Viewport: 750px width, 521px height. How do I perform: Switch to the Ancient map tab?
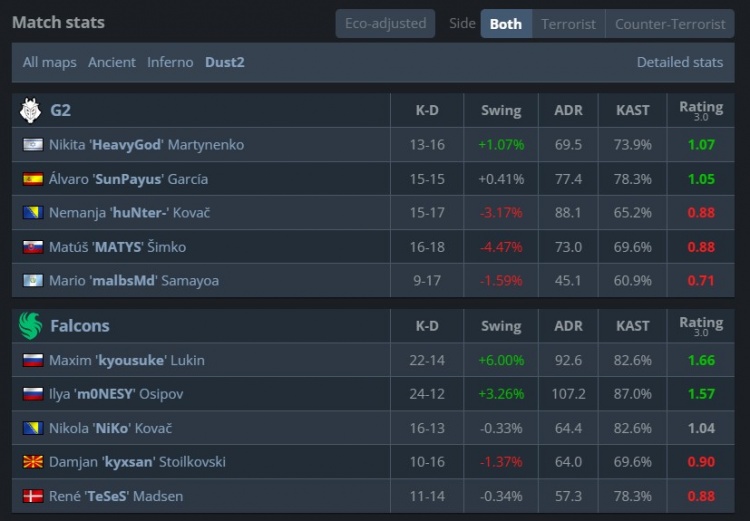tap(112, 62)
